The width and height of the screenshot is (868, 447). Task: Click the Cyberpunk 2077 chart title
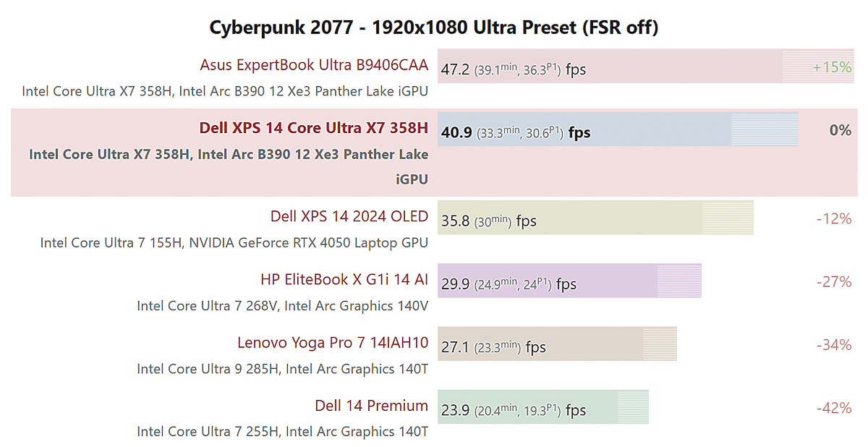pos(434,27)
